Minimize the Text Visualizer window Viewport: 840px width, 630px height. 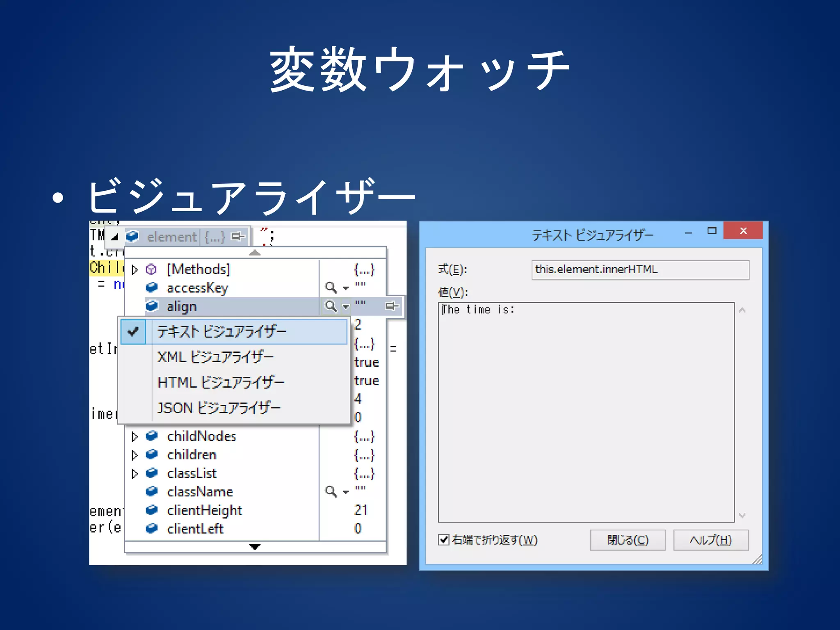click(x=688, y=232)
